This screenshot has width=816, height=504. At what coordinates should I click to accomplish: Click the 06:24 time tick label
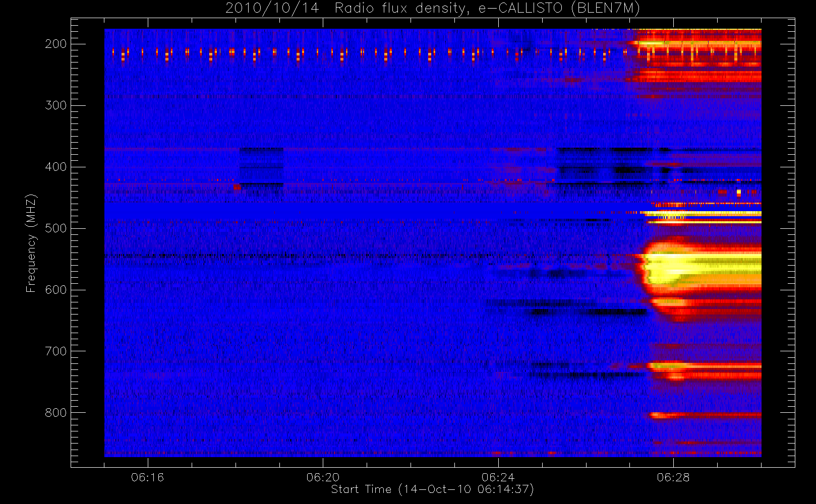[x=498, y=477]
